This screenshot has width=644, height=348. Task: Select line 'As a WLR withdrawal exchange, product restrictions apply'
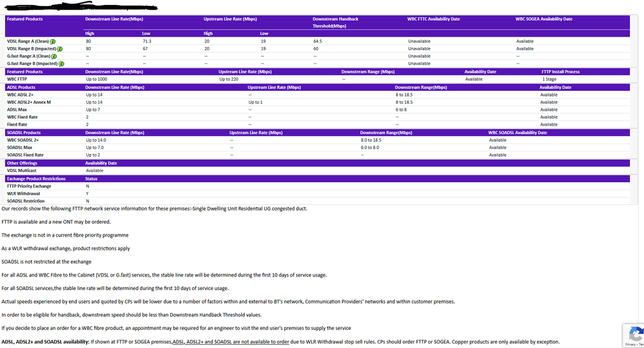point(66,248)
